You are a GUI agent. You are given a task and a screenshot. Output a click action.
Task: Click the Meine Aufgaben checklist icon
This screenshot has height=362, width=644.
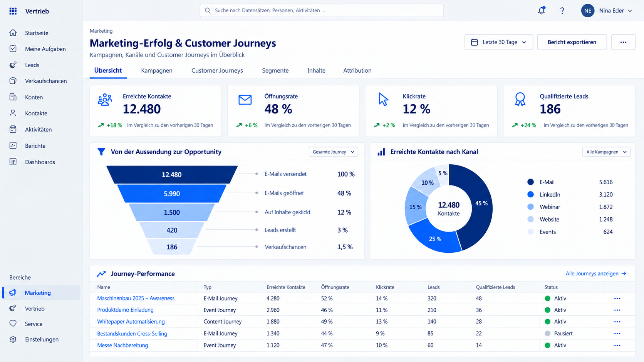(13, 49)
